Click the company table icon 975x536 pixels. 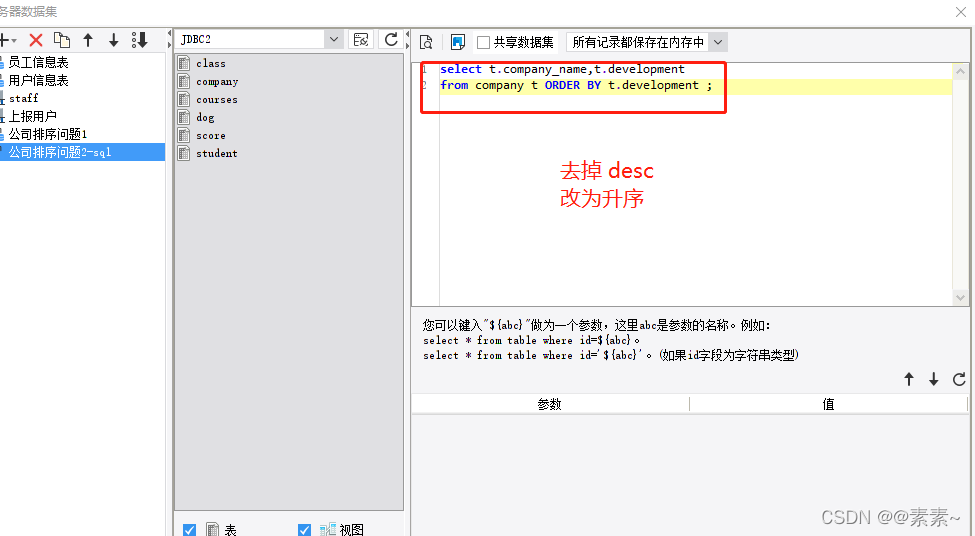pyautogui.click(x=184, y=81)
